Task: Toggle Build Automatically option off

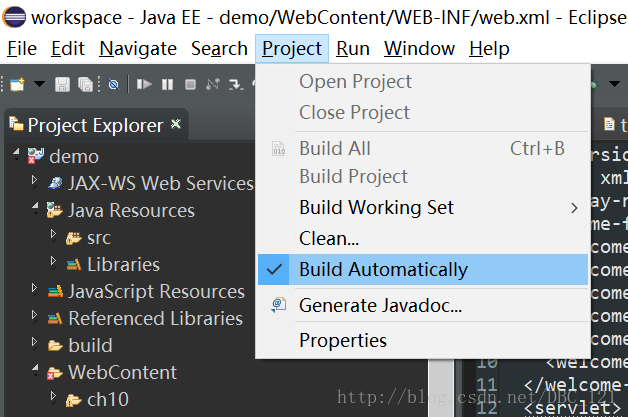Action: 383,269
